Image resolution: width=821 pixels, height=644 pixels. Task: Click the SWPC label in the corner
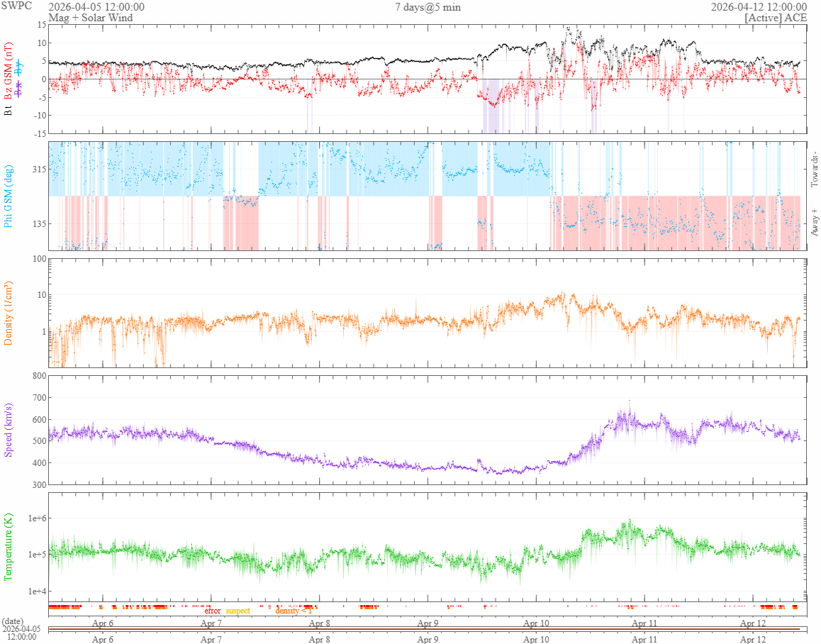(x=16, y=6)
